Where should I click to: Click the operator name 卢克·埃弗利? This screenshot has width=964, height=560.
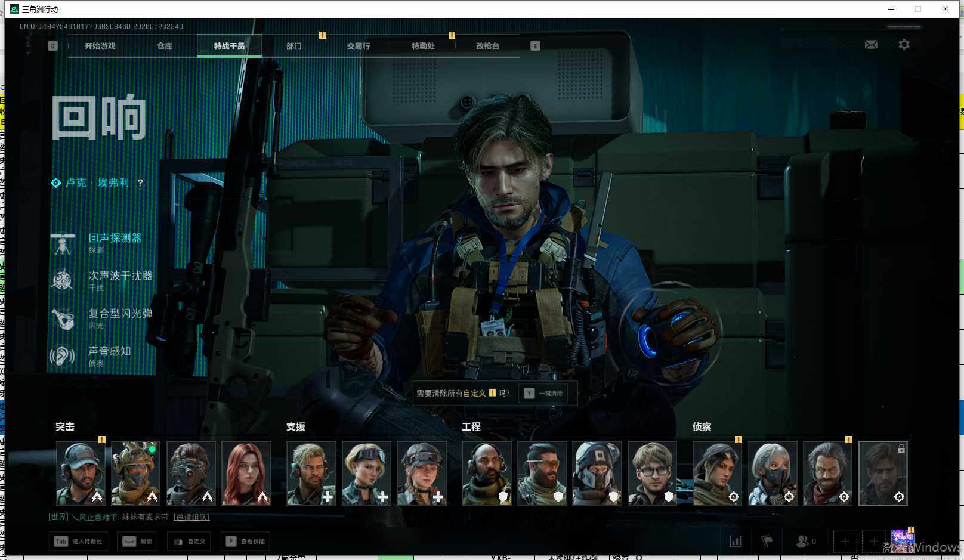97,183
